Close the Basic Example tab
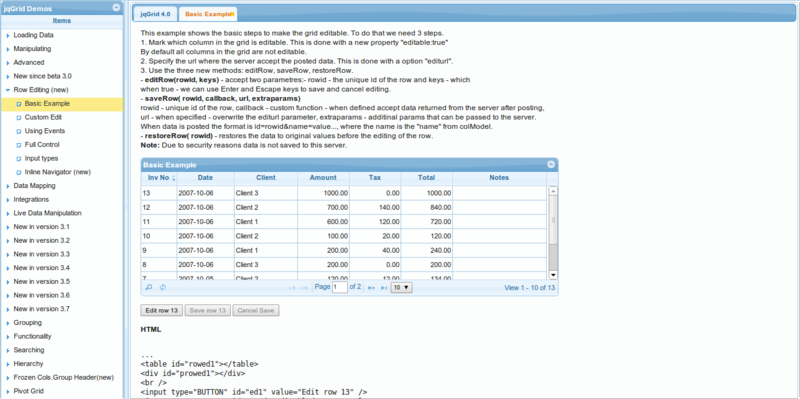This screenshot has height=399, width=800. [232, 14]
